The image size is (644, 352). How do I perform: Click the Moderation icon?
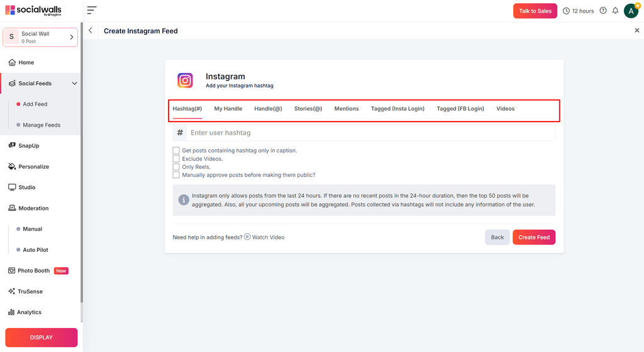tap(12, 208)
